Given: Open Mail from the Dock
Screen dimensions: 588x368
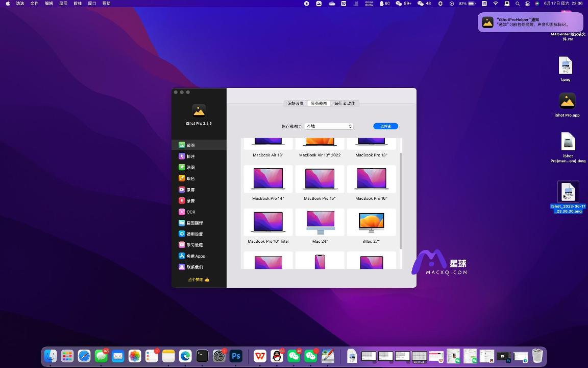Looking at the screenshot, I should click(x=118, y=356).
